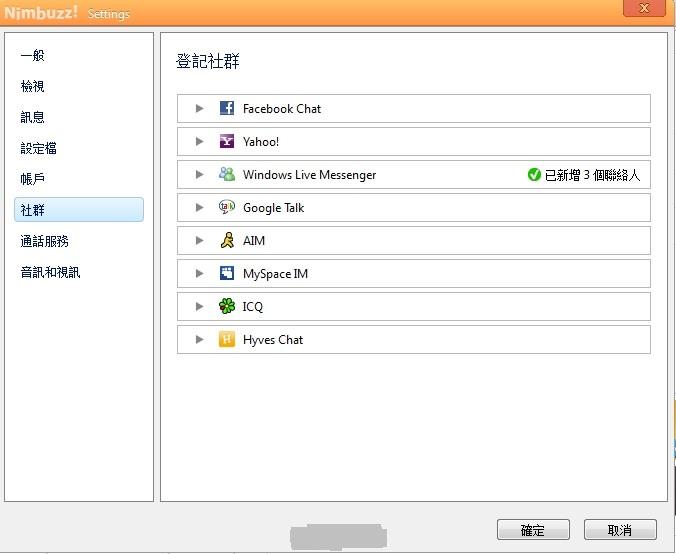Expand the Facebook Chat row arrow
This screenshot has height=554, width=676.
199,108
